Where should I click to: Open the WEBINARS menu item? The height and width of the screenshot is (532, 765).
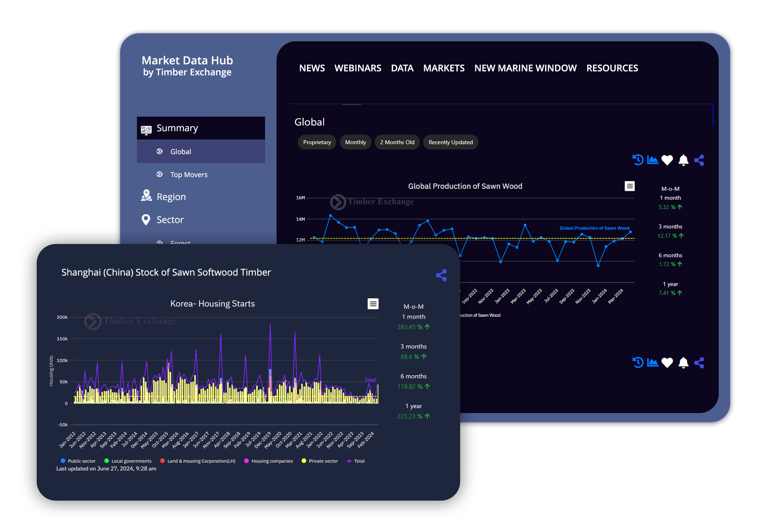(358, 68)
